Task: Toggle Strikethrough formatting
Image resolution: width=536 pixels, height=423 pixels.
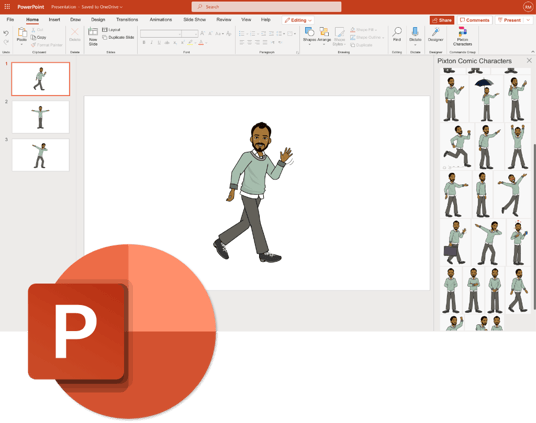Action: coord(167,43)
